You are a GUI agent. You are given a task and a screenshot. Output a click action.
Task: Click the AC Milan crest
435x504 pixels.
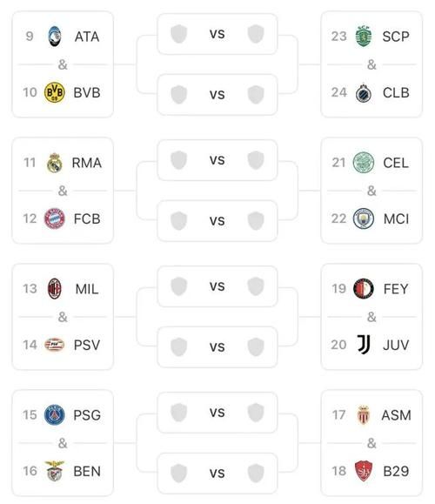[55, 289]
